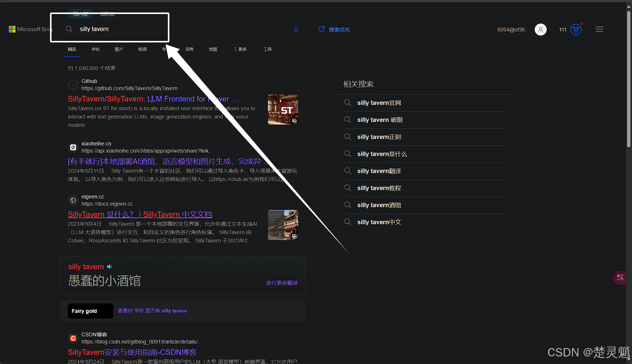Click the Microsoft Bing logo
Screen dimensions: 632x364
(x=30, y=29)
